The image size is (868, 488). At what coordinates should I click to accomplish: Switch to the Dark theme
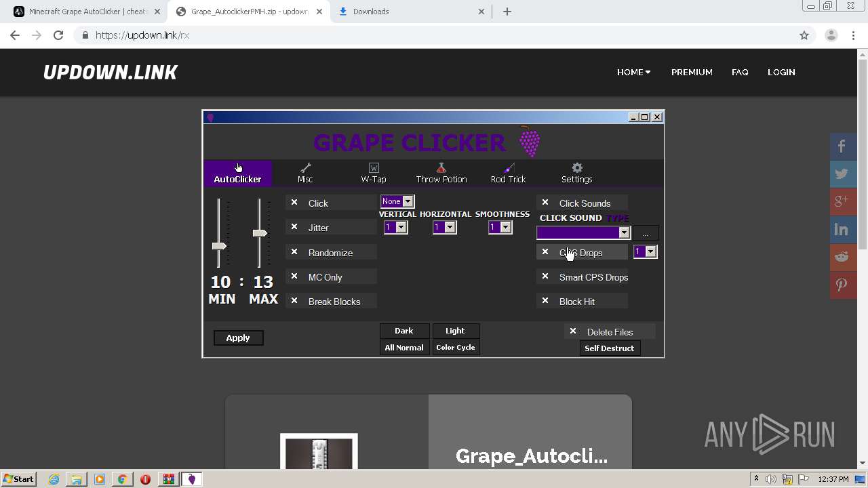[404, 331]
